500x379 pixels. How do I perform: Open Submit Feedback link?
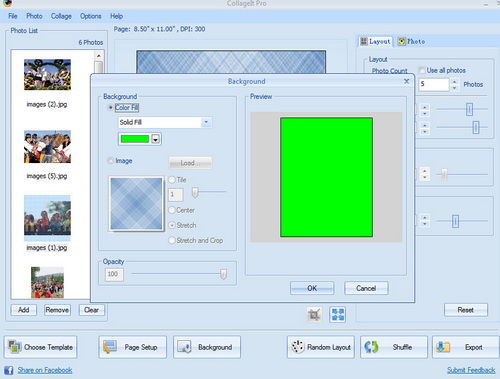[471, 370]
